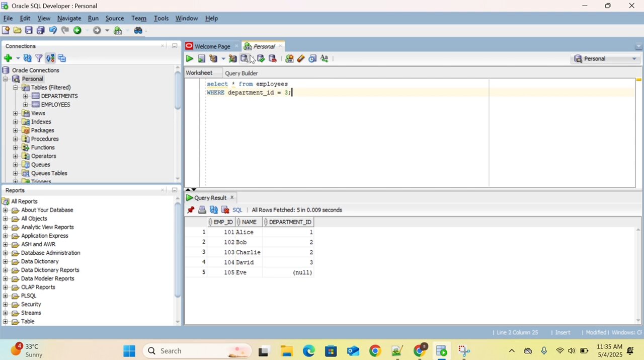Select the (null) department cell

(288, 272)
